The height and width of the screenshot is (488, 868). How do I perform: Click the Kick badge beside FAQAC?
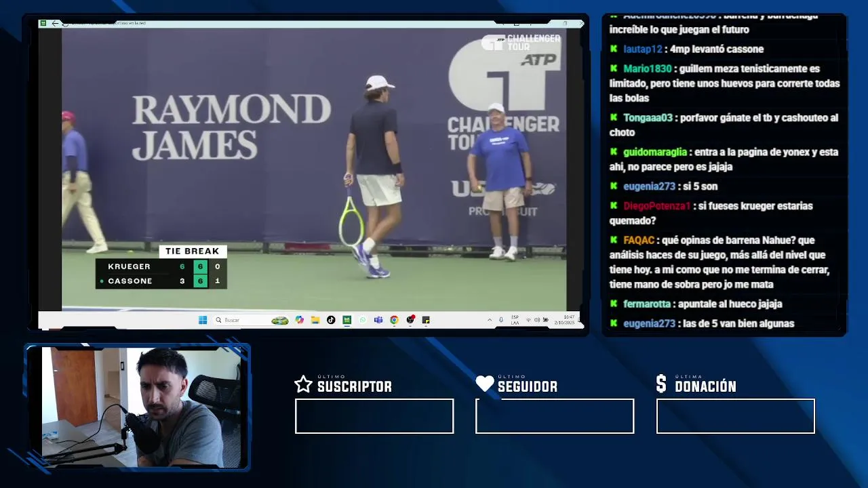pos(614,240)
